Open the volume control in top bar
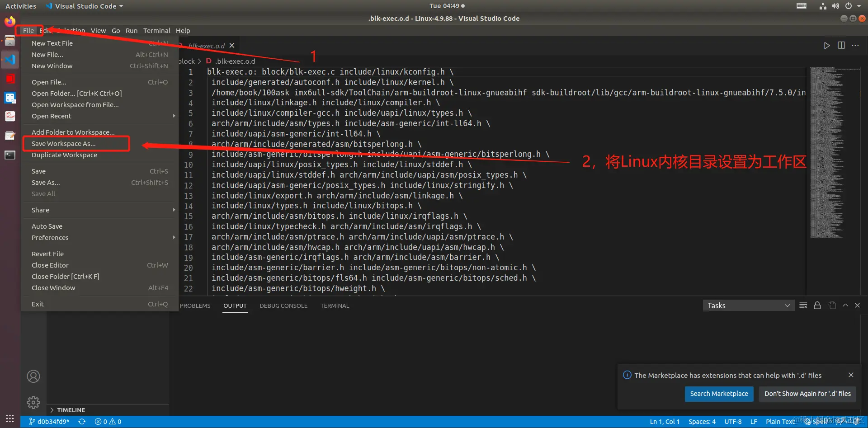 click(835, 6)
